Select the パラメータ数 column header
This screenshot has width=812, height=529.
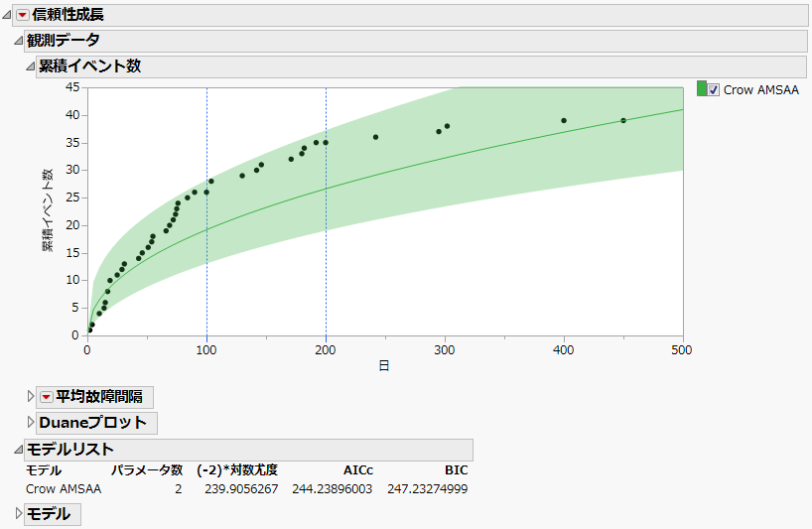coord(147,470)
